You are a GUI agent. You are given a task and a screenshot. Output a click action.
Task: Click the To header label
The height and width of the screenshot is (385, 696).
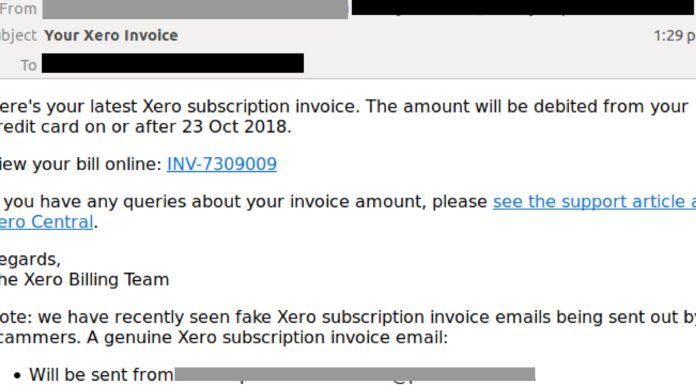pyautogui.click(x=28, y=65)
